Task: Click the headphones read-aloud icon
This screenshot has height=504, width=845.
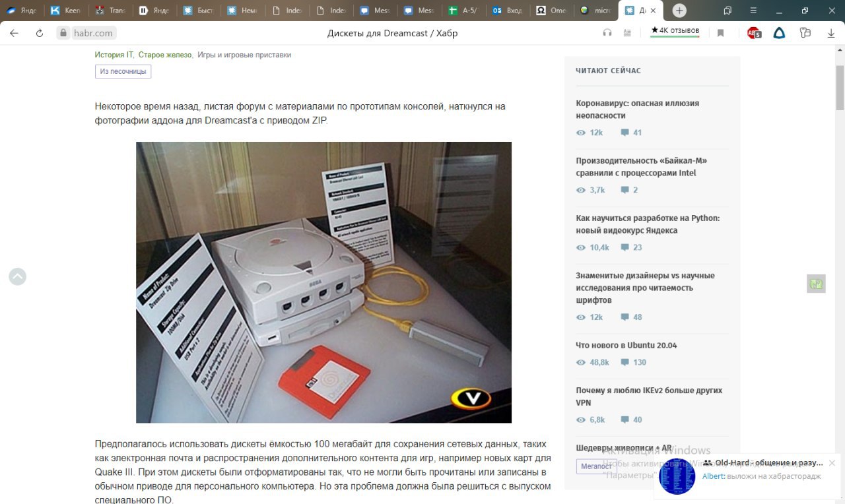Action: (x=607, y=33)
